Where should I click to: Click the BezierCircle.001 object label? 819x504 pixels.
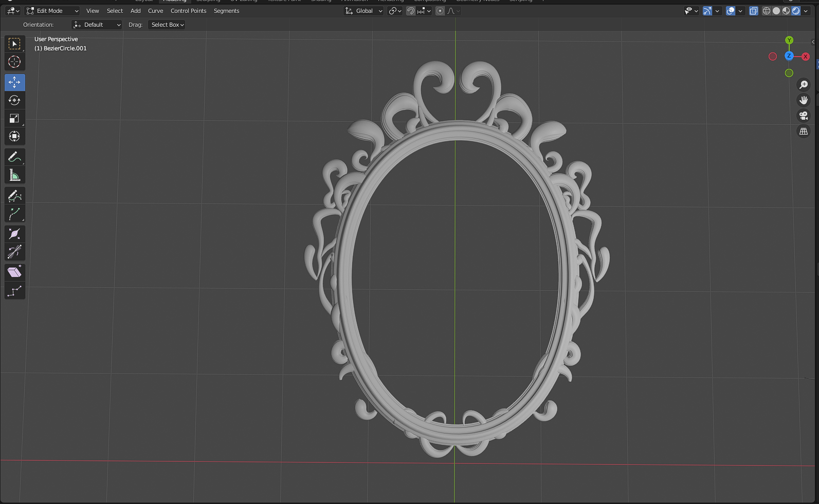[x=61, y=48]
